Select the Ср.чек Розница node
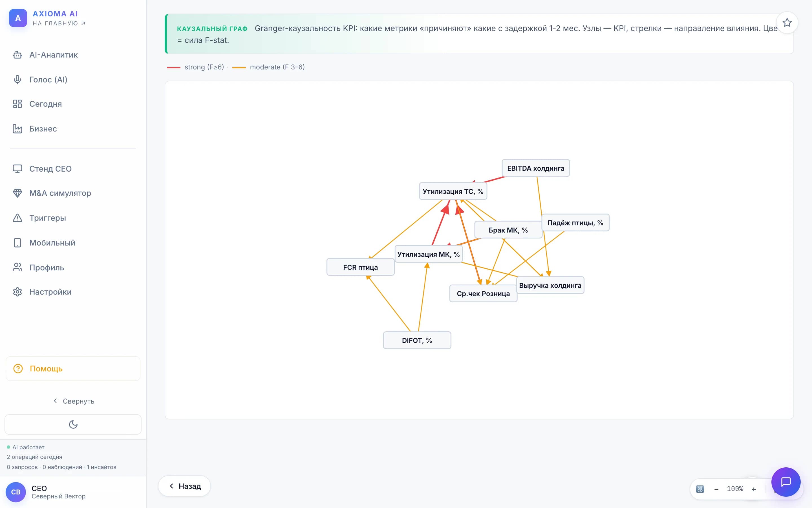 [x=483, y=293]
